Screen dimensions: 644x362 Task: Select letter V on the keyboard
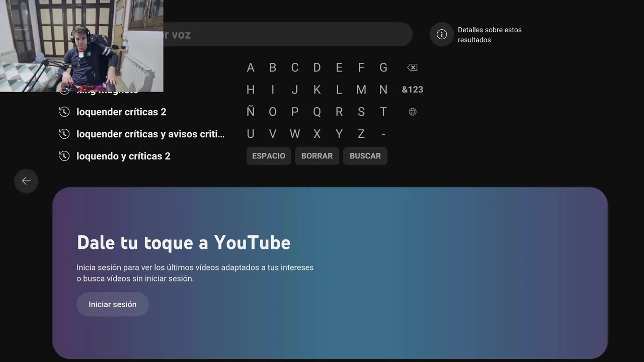[x=273, y=134]
